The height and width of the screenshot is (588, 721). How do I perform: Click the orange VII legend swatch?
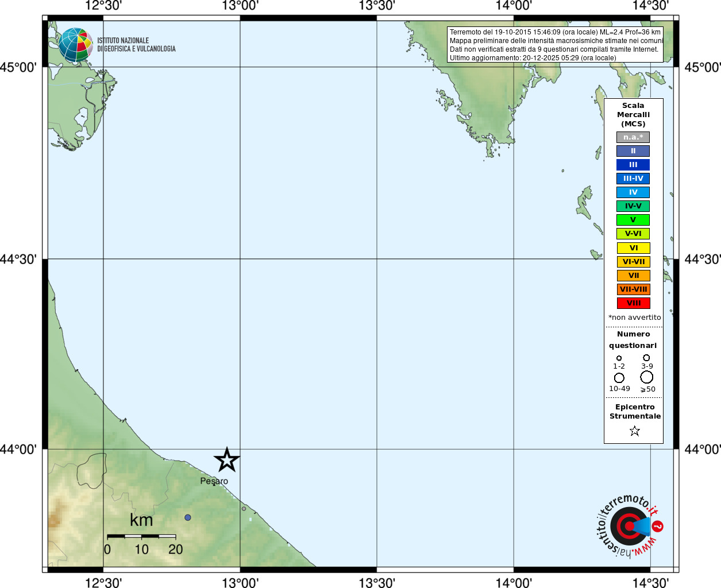click(633, 276)
